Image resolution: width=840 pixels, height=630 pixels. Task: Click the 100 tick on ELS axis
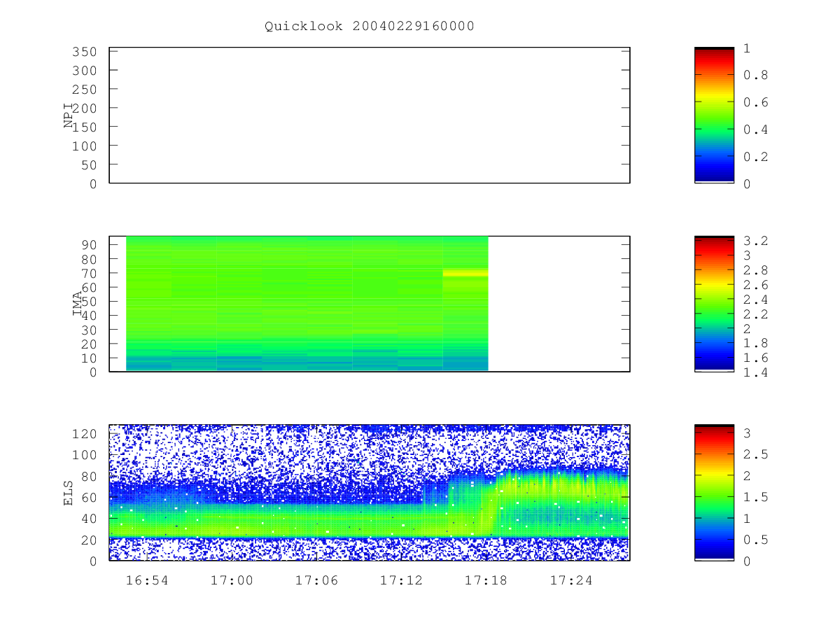(x=83, y=455)
